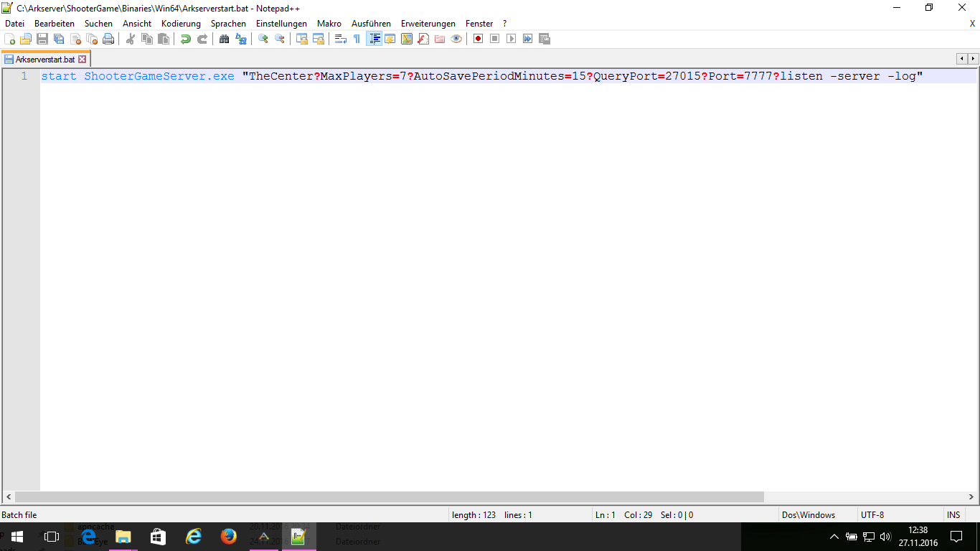
Task: Click the Copy toolbar icon
Action: coord(147,39)
